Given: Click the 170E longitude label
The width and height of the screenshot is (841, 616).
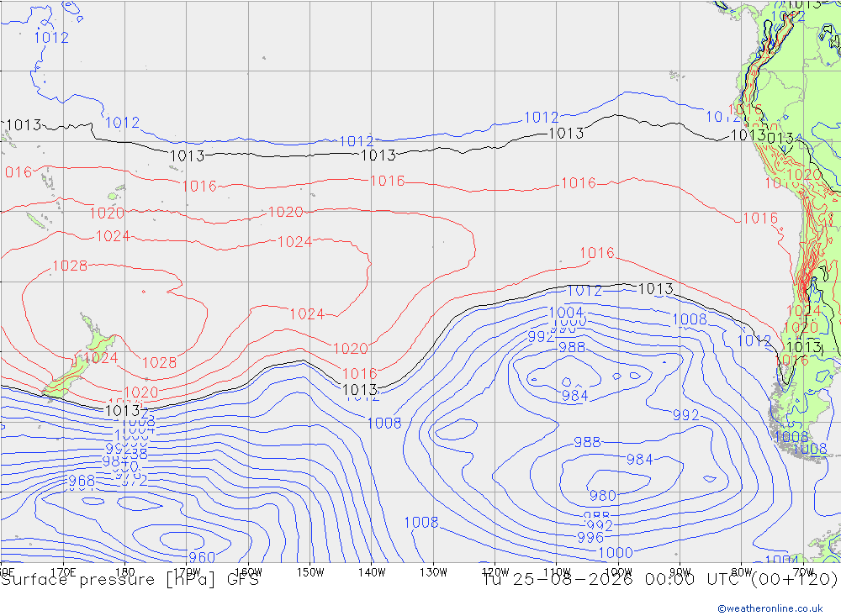Looking at the screenshot, I should 63,572.
